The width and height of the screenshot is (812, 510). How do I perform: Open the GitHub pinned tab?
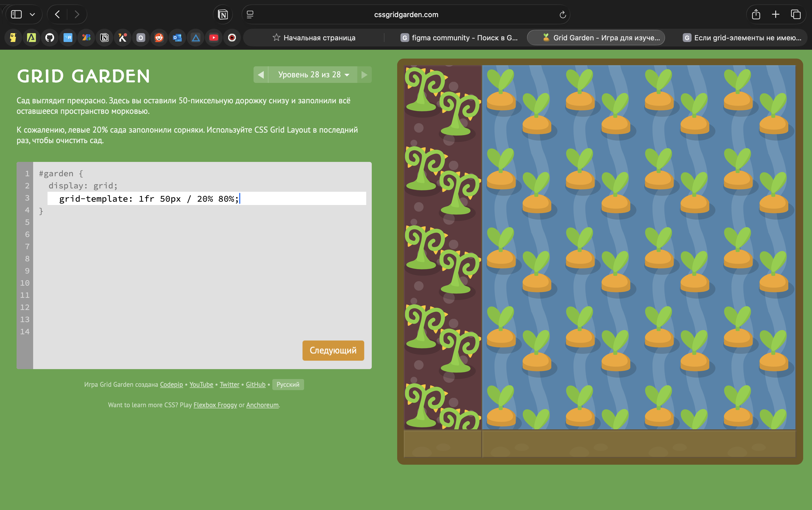tap(49, 38)
